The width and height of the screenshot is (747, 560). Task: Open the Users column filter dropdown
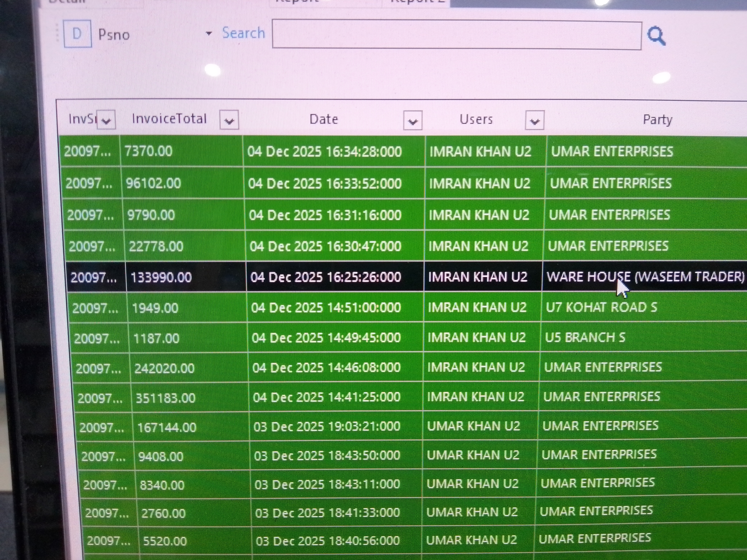click(534, 121)
